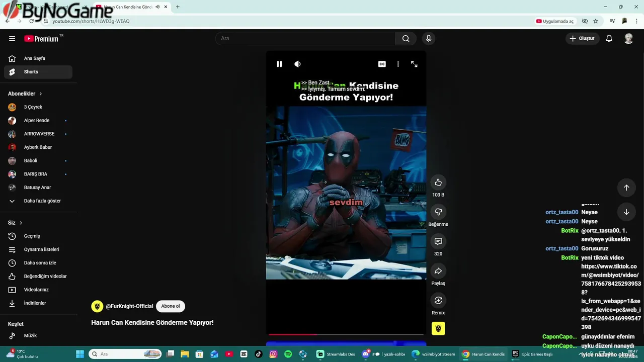This screenshot has width=644, height=362.
Task: Open Müzik under Keşfet
Action: 38,336
